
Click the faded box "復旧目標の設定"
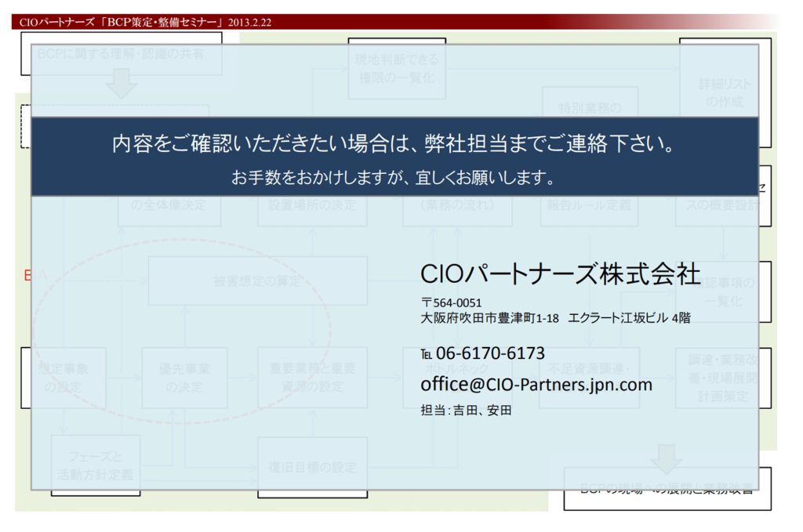pyautogui.click(x=312, y=467)
